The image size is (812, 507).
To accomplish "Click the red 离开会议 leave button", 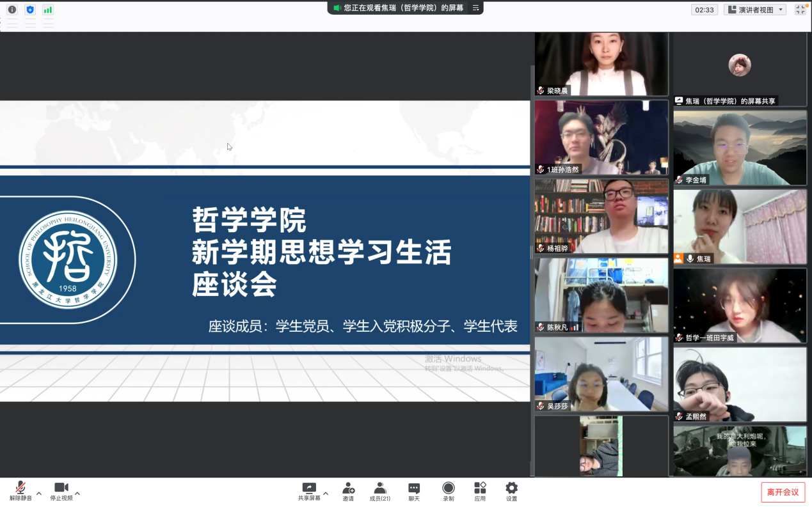I will coord(783,492).
